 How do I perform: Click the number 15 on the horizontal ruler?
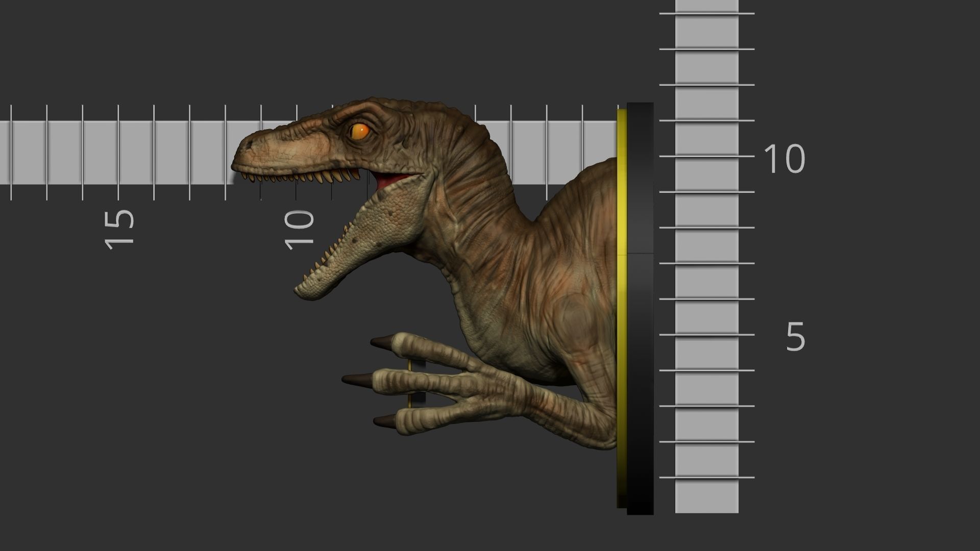pyautogui.click(x=119, y=229)
